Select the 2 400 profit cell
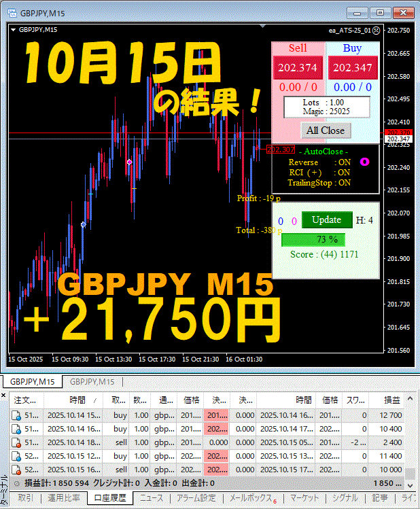The height and width of the screenshot is (509, 420). [x=387, y=443]
